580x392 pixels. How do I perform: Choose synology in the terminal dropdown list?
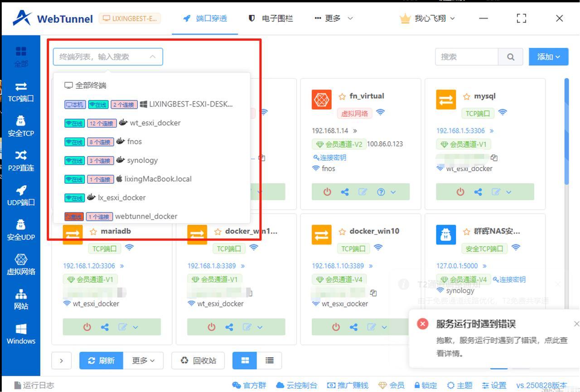[x=152, y=160]
